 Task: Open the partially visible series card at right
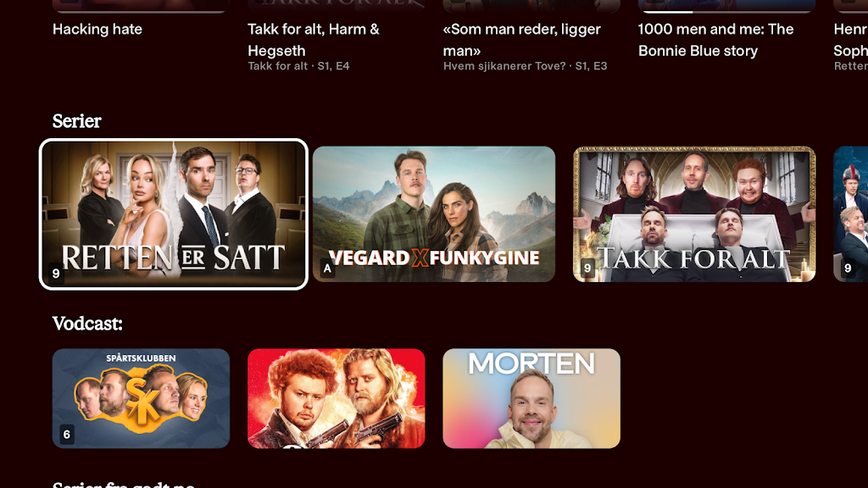(x=851, y=214)
